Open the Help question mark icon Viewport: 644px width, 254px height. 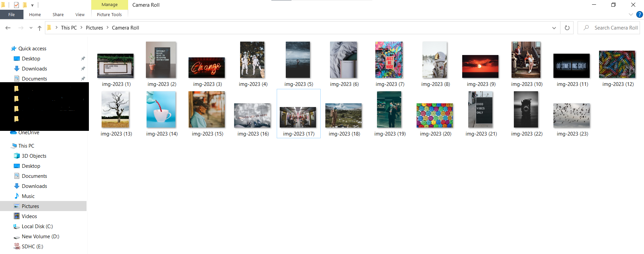pyautogui.click(x=640, y=14)
